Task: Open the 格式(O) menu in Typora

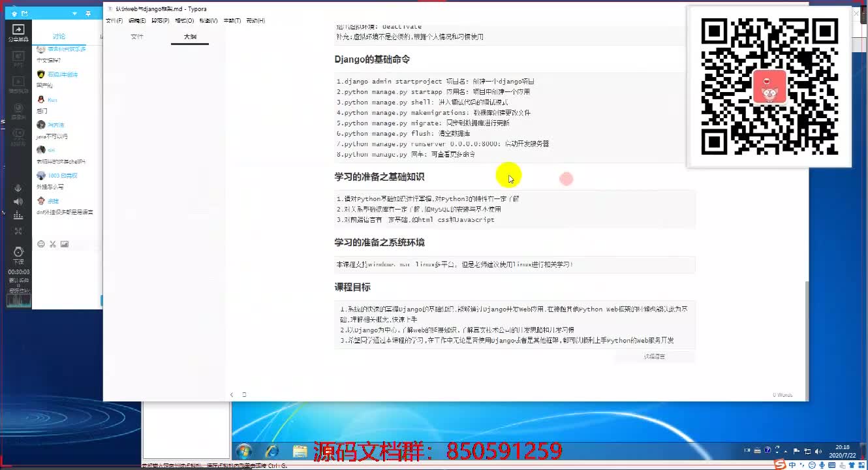Action: 184,21
